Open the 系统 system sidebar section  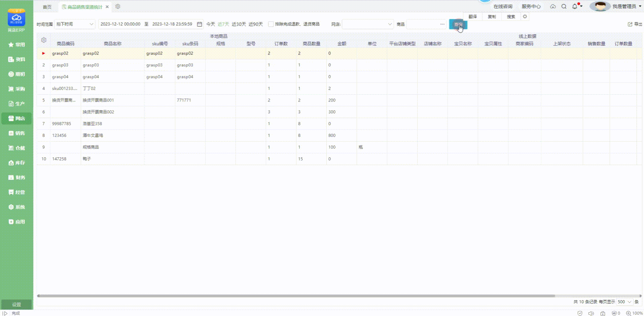16,207
